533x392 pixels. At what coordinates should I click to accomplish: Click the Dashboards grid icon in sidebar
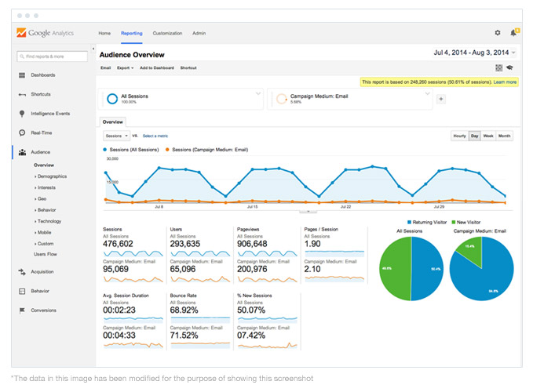point(22,75)
